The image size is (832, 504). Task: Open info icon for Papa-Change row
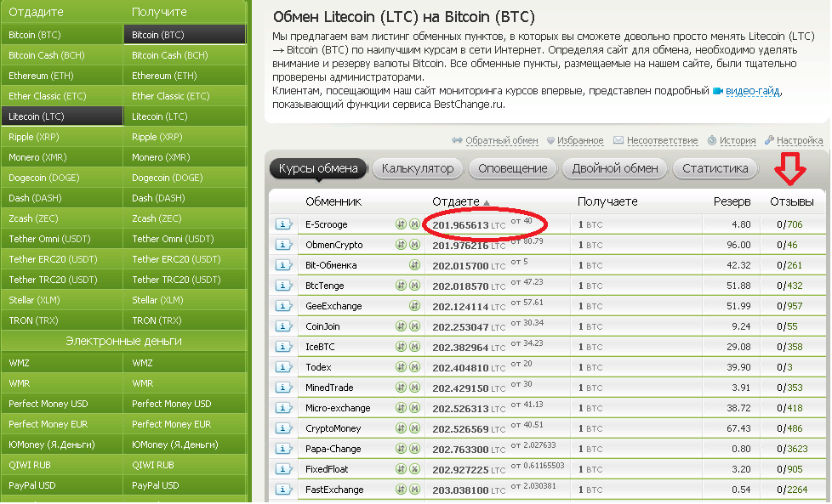point(284,449)
